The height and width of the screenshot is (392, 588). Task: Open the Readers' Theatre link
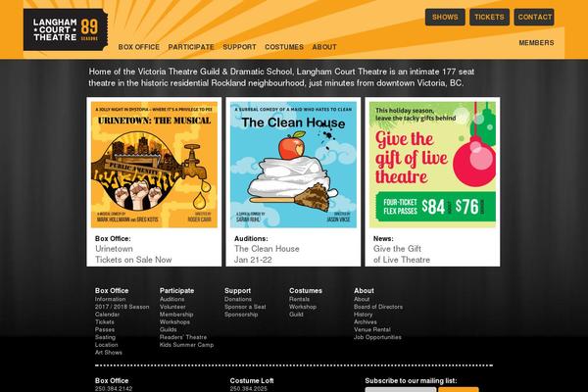click(183, 337)
